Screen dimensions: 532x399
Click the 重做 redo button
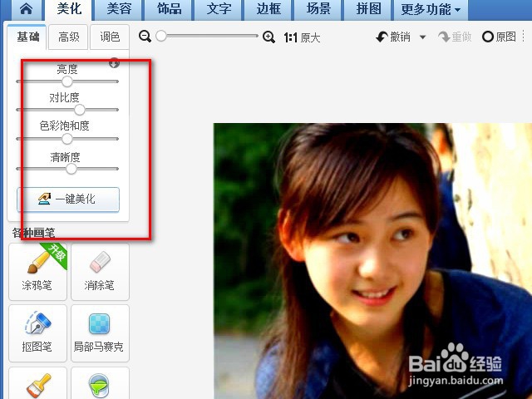pyautogui.click(x=455, y=37)
